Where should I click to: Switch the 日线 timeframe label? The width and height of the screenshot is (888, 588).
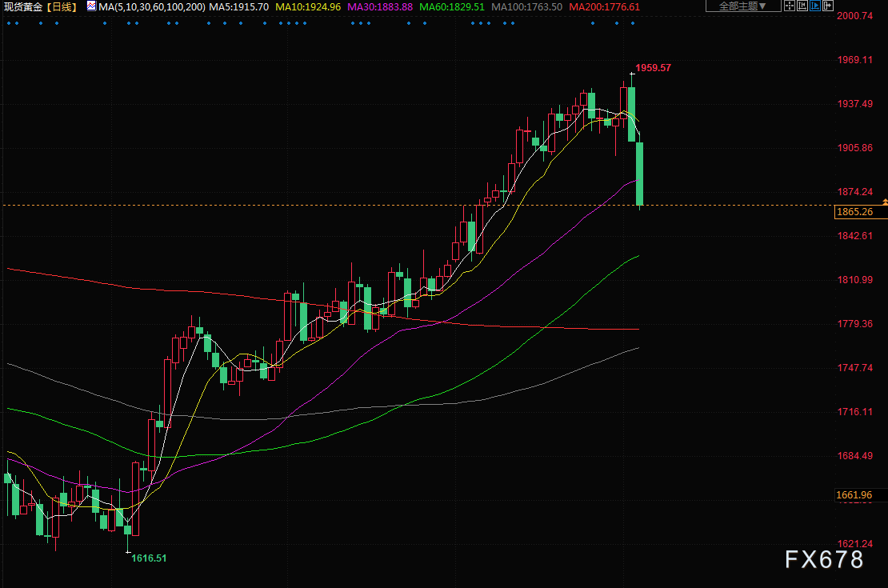click(61, 6)
